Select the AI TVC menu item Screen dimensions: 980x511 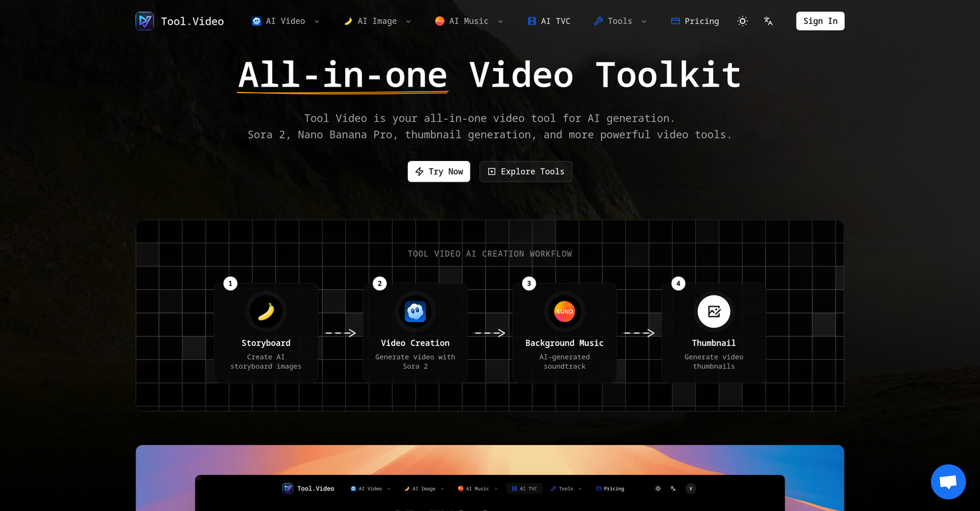pos(550,21)
